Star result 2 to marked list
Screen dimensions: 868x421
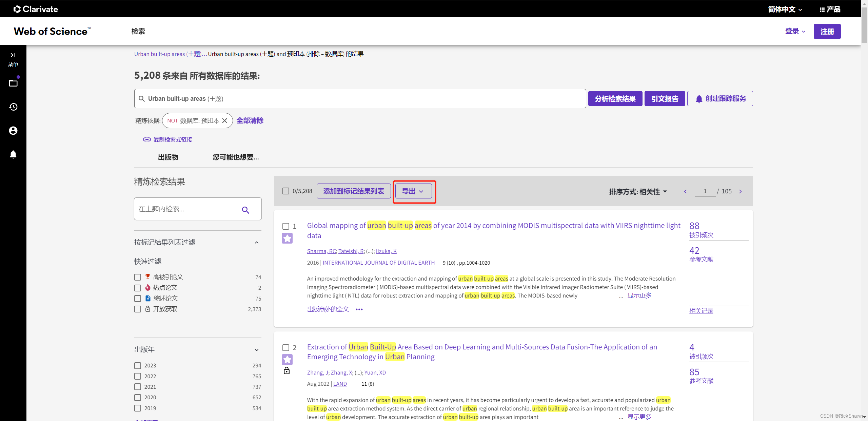coord(287,360)
